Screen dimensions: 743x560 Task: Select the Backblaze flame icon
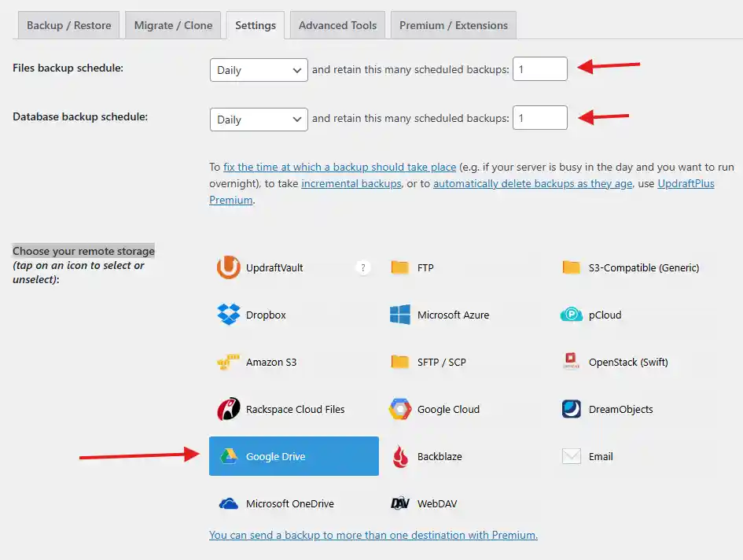click(x=400, y=456)
